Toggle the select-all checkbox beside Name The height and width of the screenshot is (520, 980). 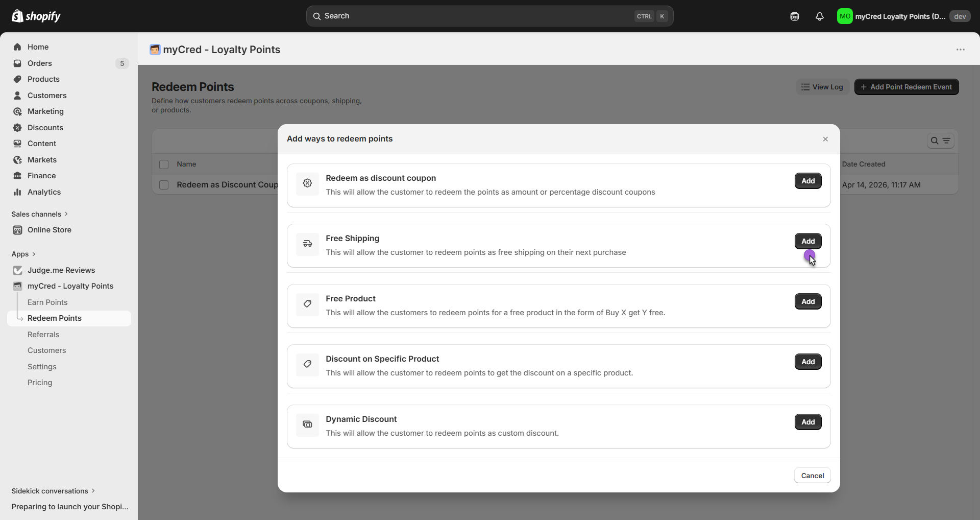click(164, 164)
